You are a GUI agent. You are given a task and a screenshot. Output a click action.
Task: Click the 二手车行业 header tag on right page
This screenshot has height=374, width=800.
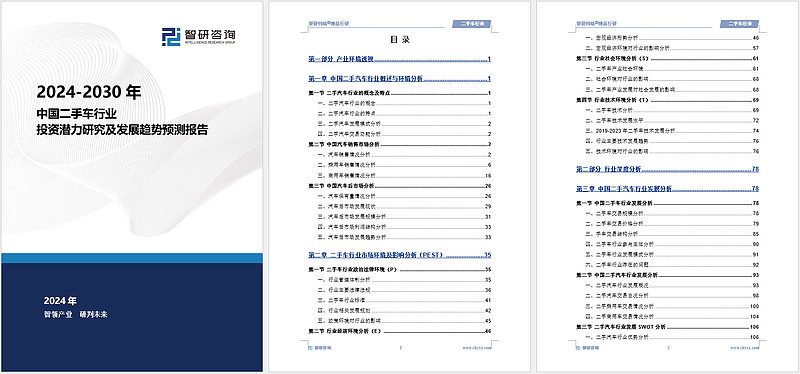click(739, 23)
